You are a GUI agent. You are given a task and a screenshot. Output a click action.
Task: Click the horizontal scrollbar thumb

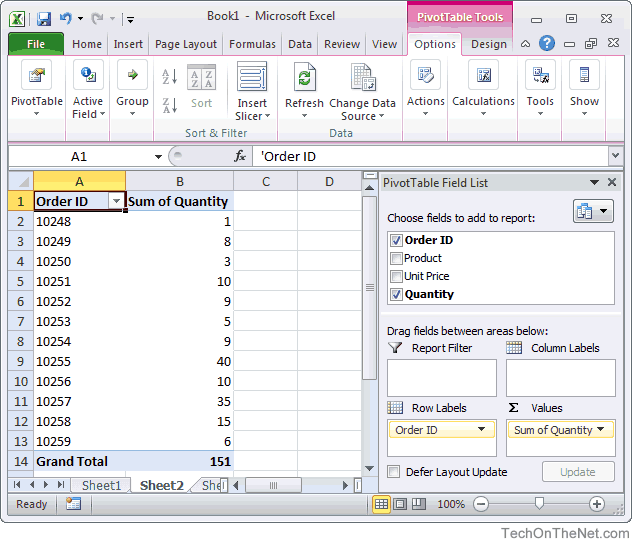[x=273, y=485]
